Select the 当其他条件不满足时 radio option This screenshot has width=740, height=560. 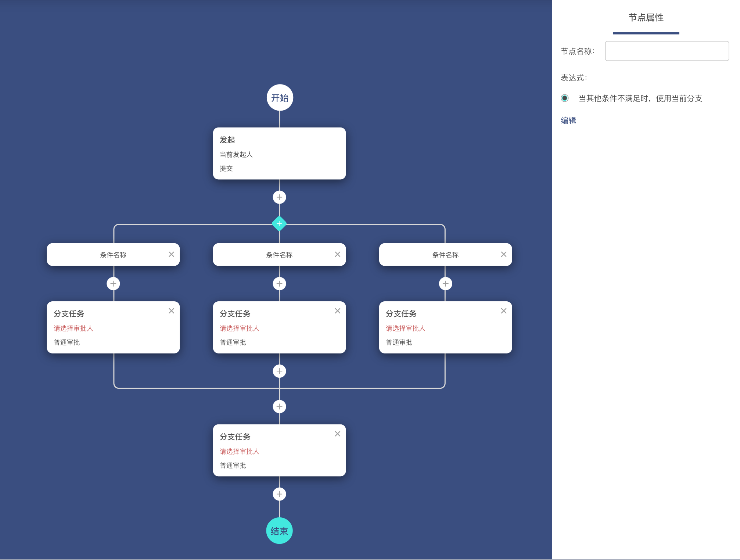(565, 98)
